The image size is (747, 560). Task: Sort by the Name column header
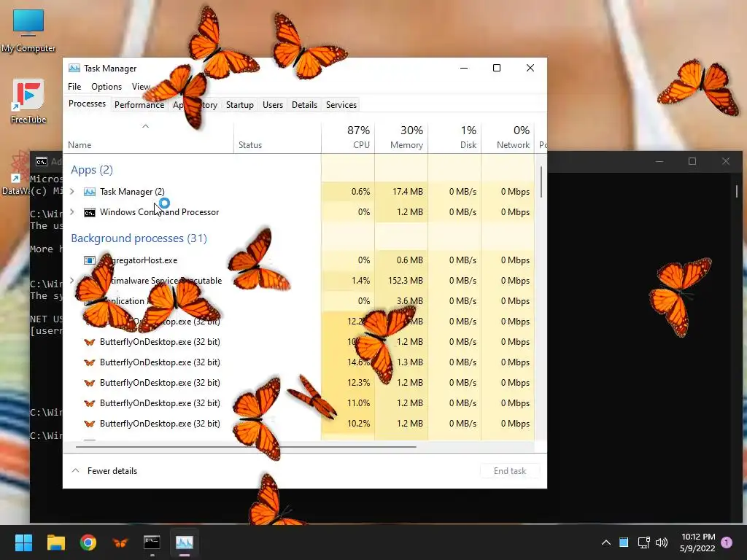(x=148, y=138)
